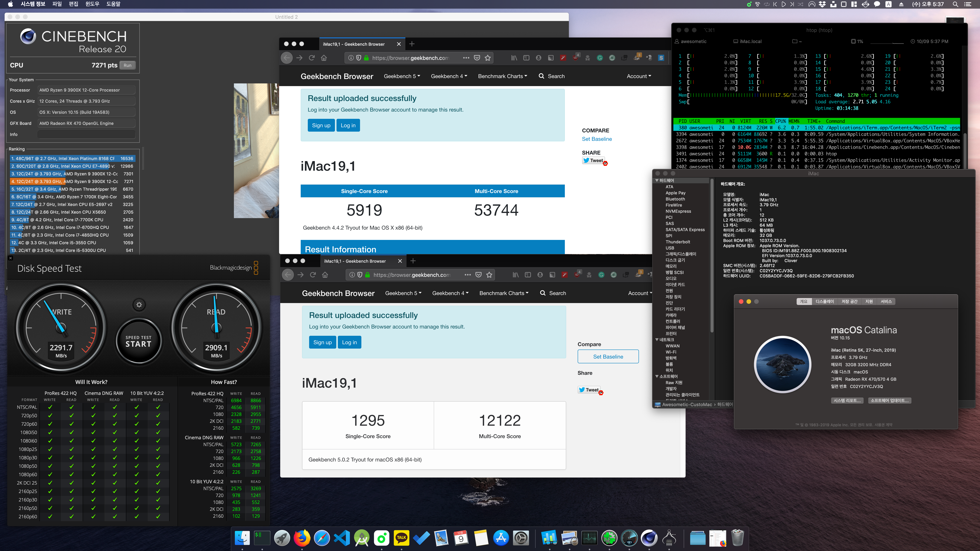Open the Account dropdown in top Geekbench page
Screen dimensions: 980x551
(639, 76)
